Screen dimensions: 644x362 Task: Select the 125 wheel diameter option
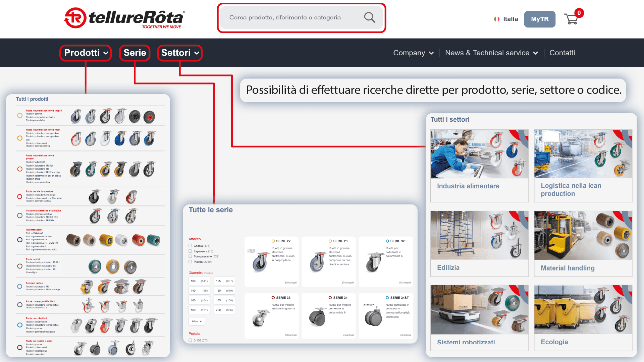224,281
